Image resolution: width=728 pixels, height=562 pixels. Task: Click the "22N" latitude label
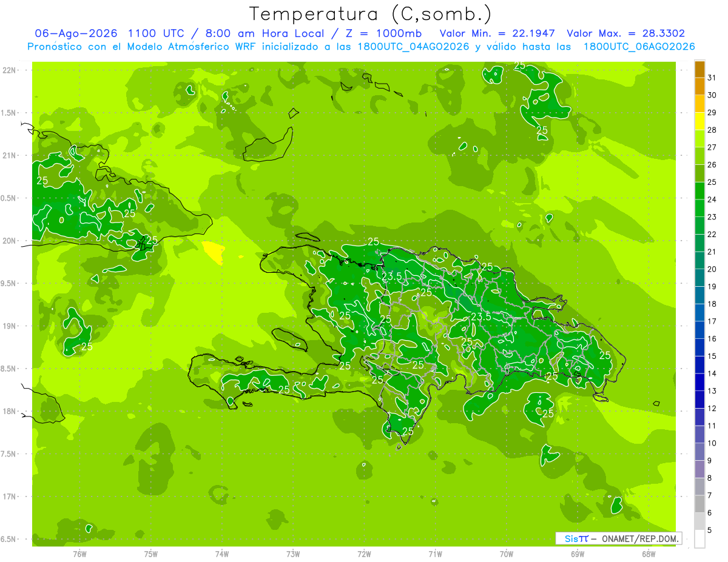9,70
